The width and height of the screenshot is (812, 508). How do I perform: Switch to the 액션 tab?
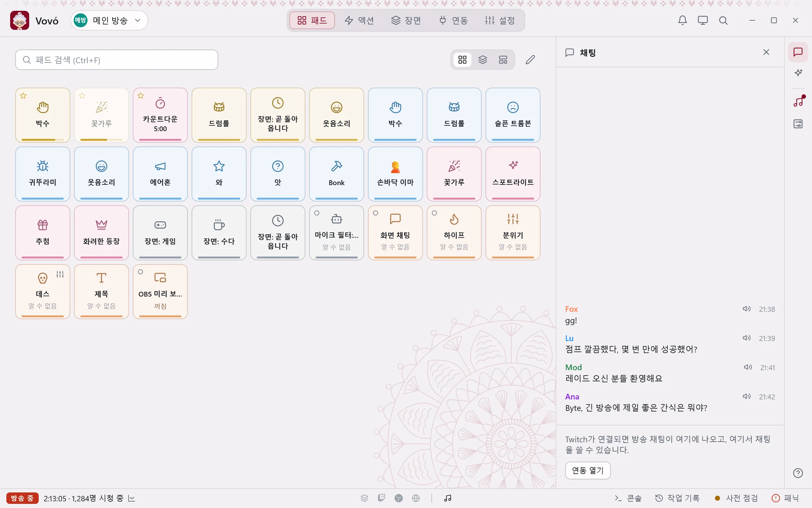point(359,21)
